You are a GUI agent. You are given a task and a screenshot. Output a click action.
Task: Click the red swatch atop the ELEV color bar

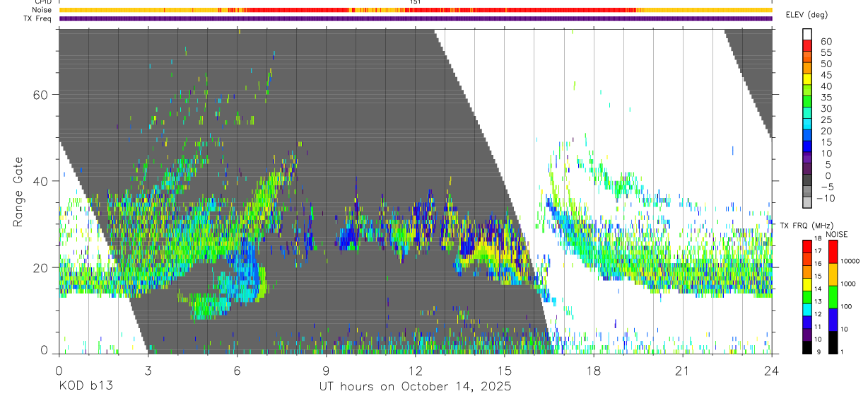(807, 45)
